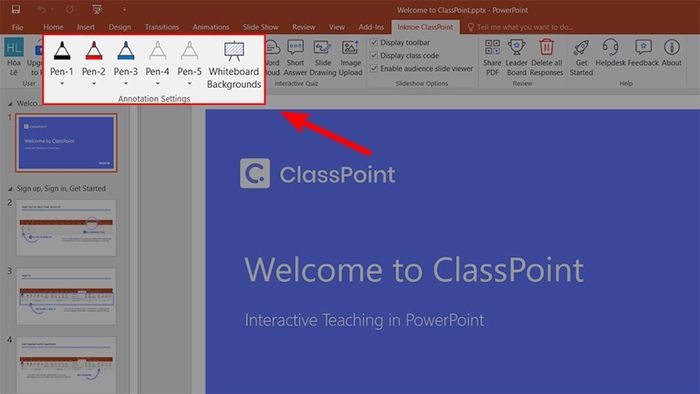
Task: Select the Pen-2 red pen icon
Action: coord(94,50)
